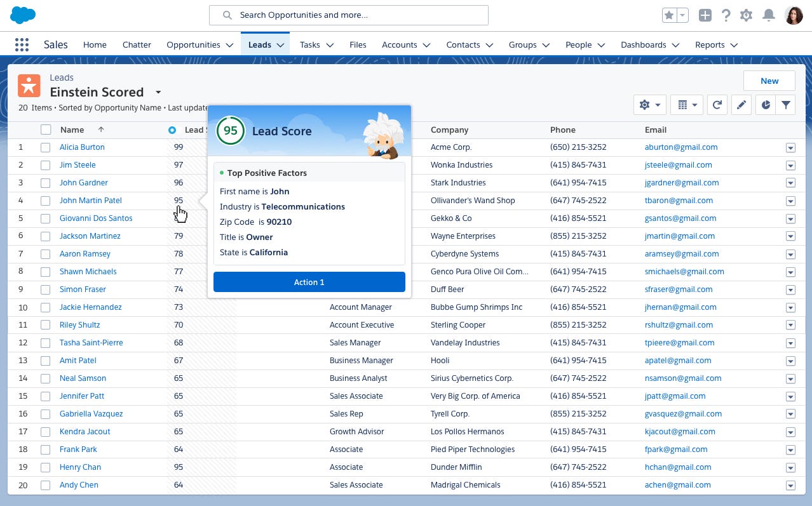This screenshot has width=812, height=506.
Task: Switch to the Accounts tab
Action: click(400, 45)
